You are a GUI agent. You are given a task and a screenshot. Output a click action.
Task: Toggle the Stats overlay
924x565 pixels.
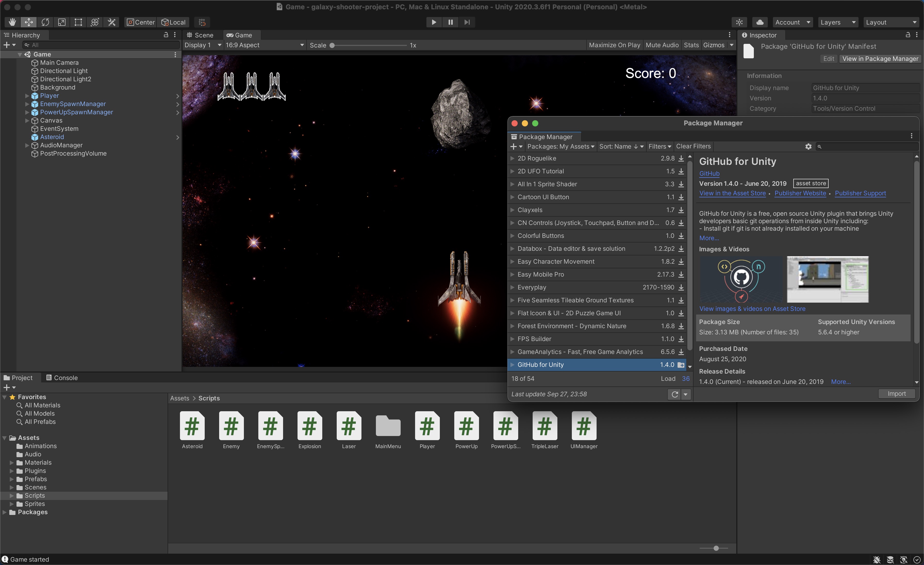[691, 45]
